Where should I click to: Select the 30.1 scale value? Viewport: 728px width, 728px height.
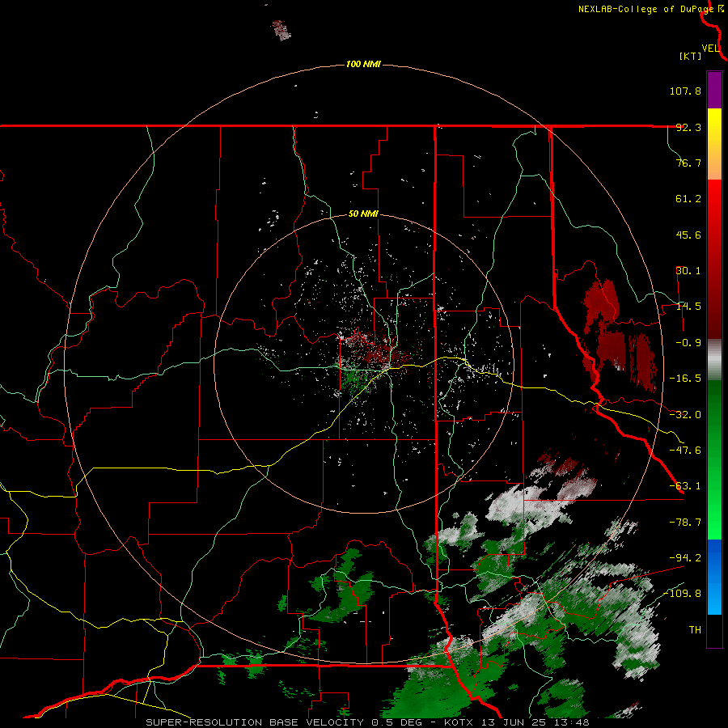tap(688, 271)
